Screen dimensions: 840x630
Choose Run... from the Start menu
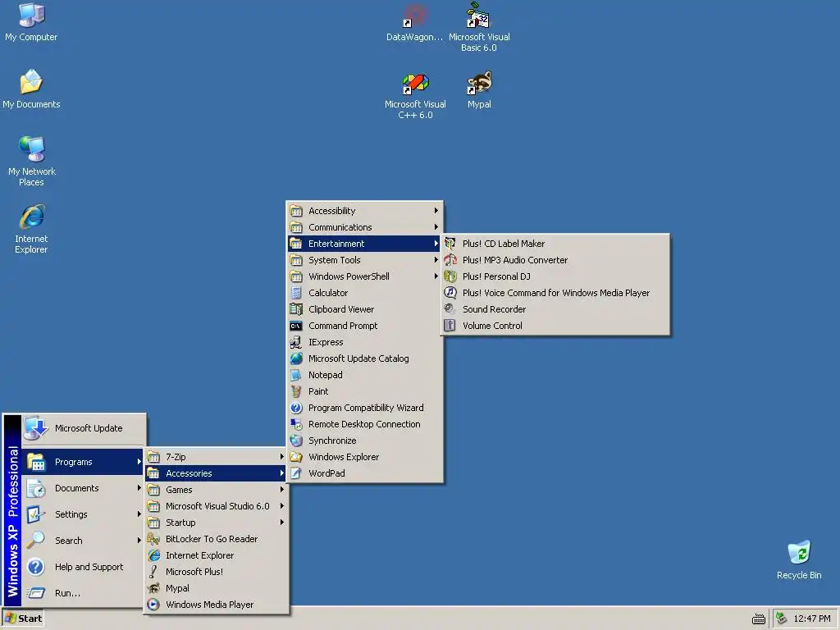tap(83, 593)
